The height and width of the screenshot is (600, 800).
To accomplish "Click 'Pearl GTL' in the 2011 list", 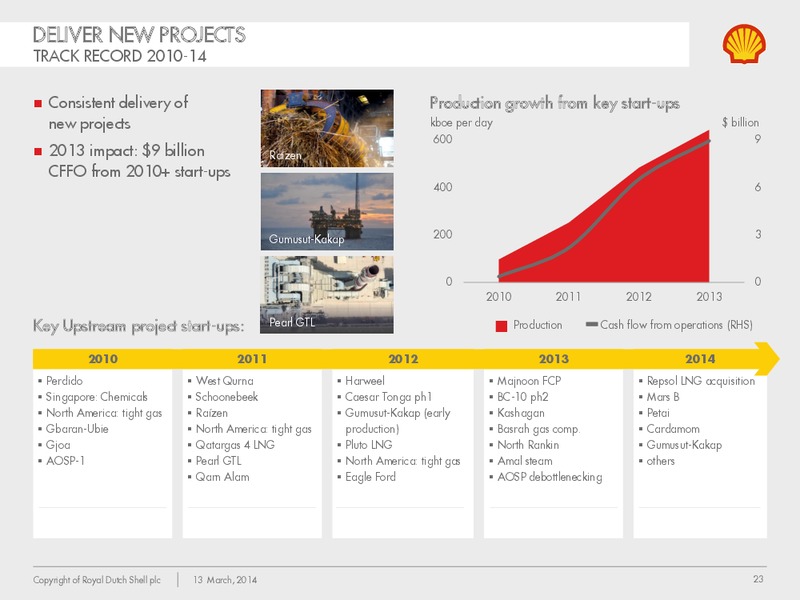I will tap(219, 461).
